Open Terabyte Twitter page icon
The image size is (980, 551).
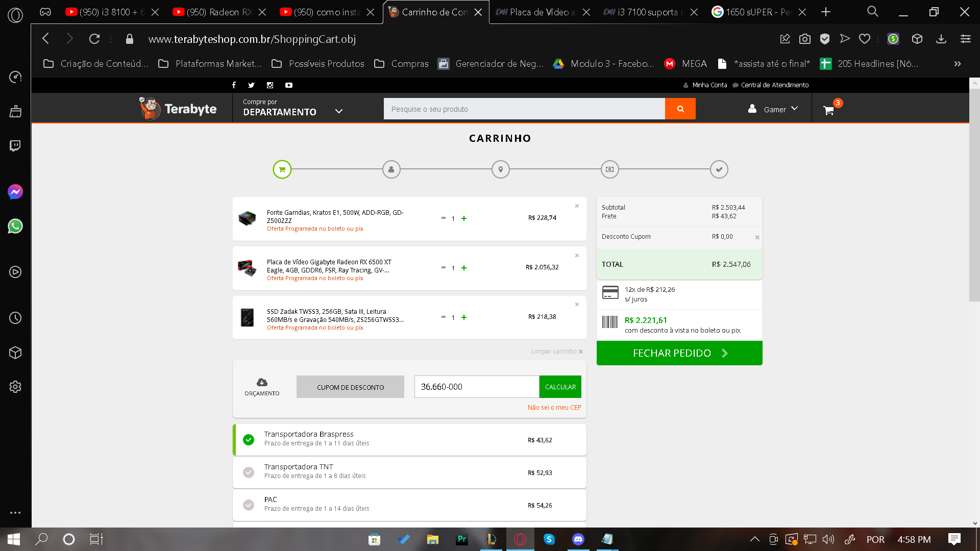point(251,85)
